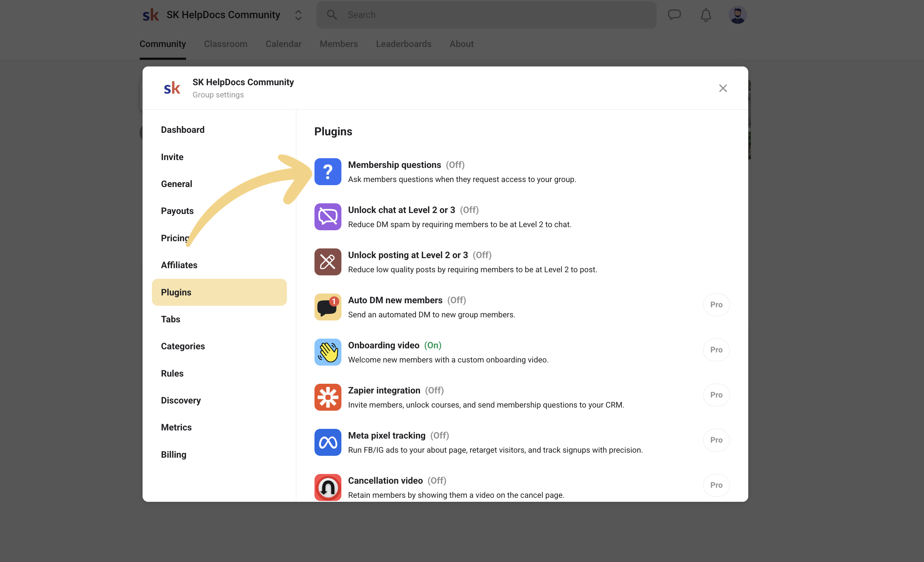The width and height of the screenshot is (924, 562).
Task: Click Pro badge next to Onboarding video
Action: [x=716, y=350]
